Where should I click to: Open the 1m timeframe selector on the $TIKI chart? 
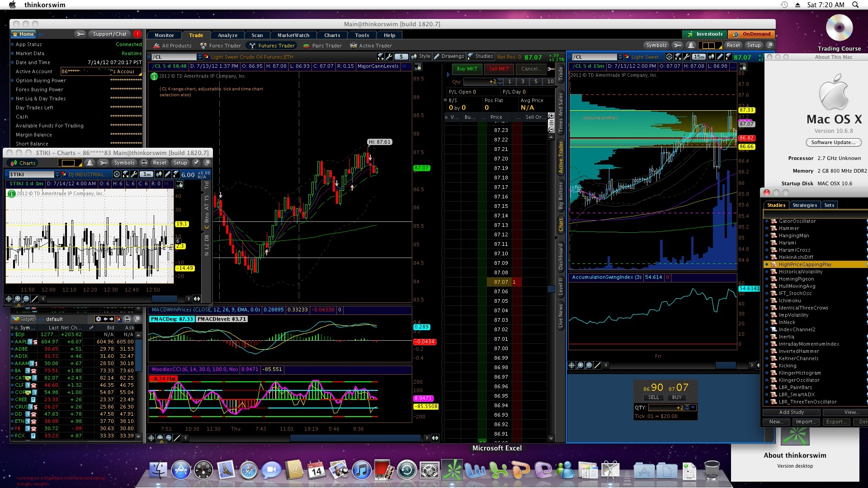(146, 174)
